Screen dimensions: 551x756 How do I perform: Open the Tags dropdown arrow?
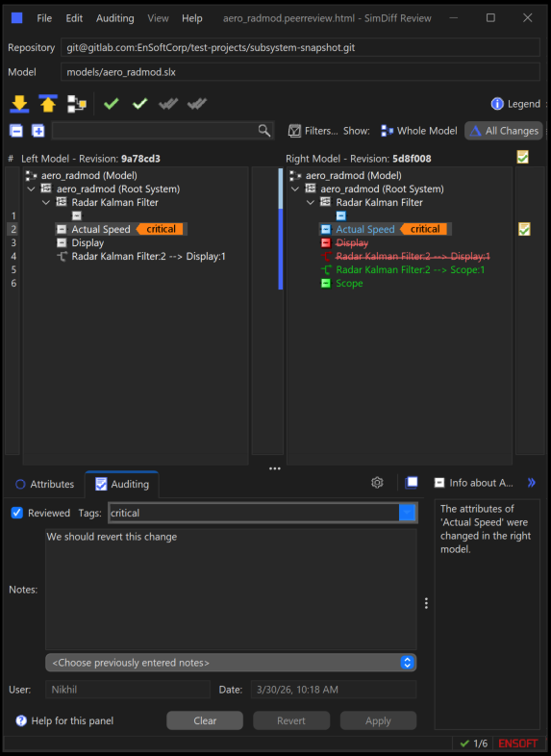(407, 513)
